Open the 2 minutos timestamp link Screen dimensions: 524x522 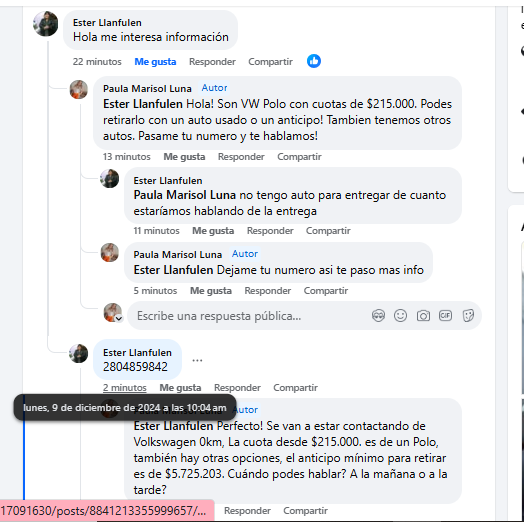click(x=125, y=388)
